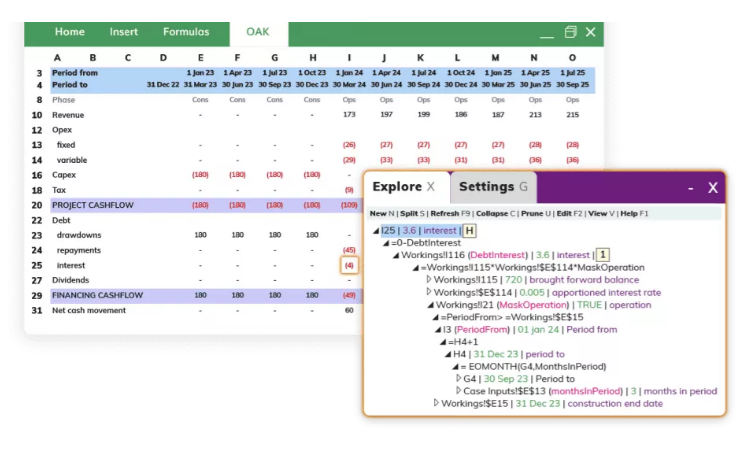The image size is (737, 451).
Task: Expand the G4 Period to node
Action: point(457,379)
